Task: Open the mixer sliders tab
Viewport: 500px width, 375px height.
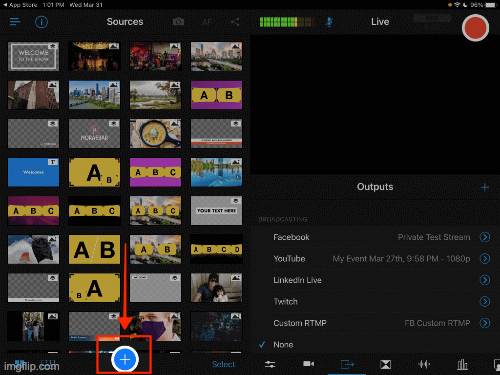Action: coord(270,364)
